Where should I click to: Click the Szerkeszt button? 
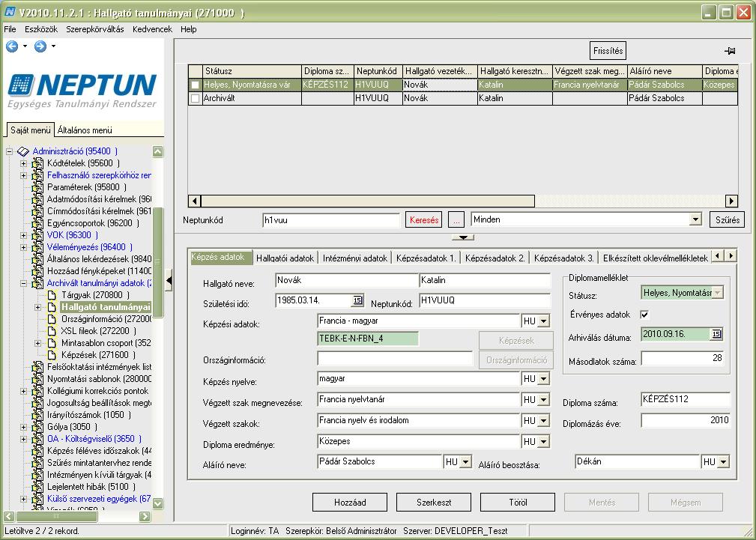434,502
